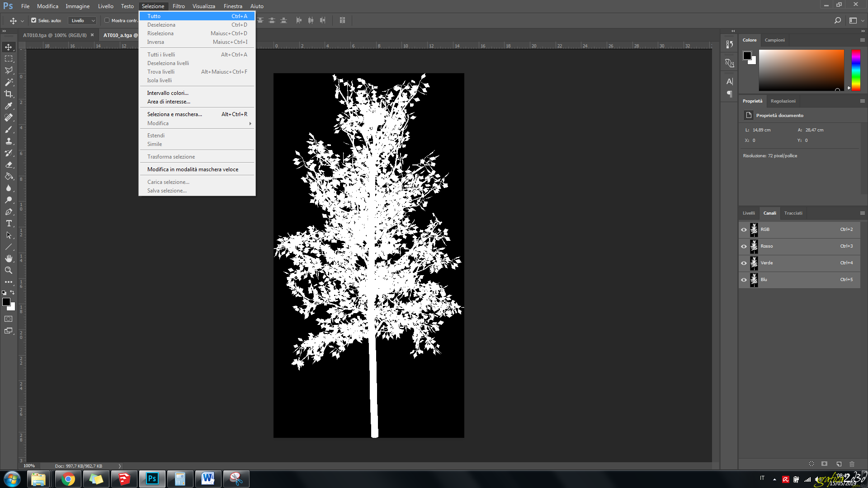Click Seleziona e maschera menu entry
868x488 pixels.
(175, 114)
